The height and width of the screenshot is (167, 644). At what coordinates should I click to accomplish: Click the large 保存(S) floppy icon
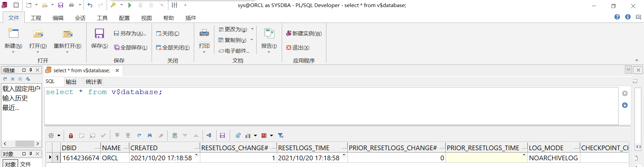[x=100, y=33]
